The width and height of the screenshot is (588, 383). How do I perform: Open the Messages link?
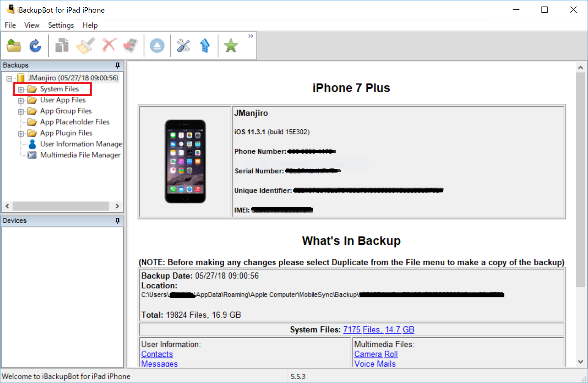click(160, 364)
